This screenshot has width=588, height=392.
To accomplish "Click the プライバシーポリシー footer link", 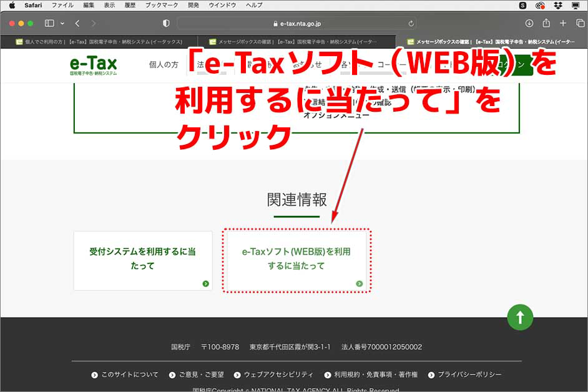I will tap(472, 375).
